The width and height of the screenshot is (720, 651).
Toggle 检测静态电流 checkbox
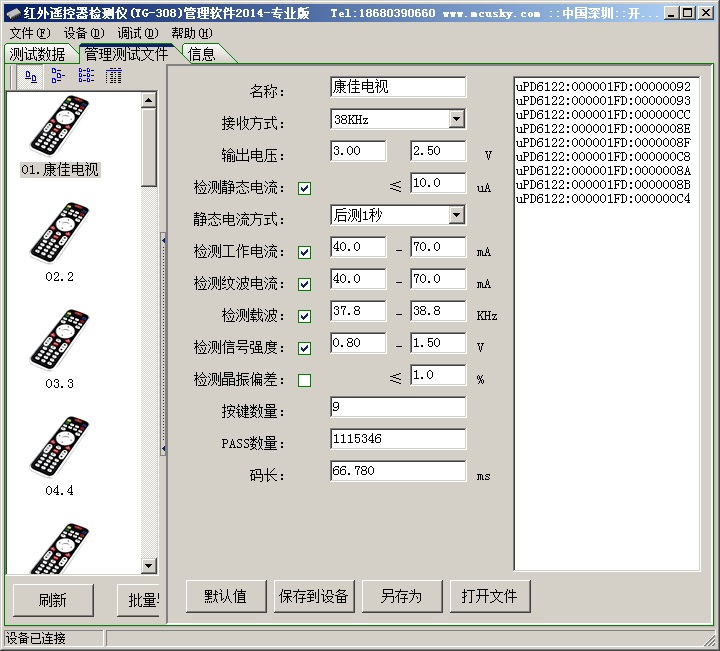pos(304,188)
